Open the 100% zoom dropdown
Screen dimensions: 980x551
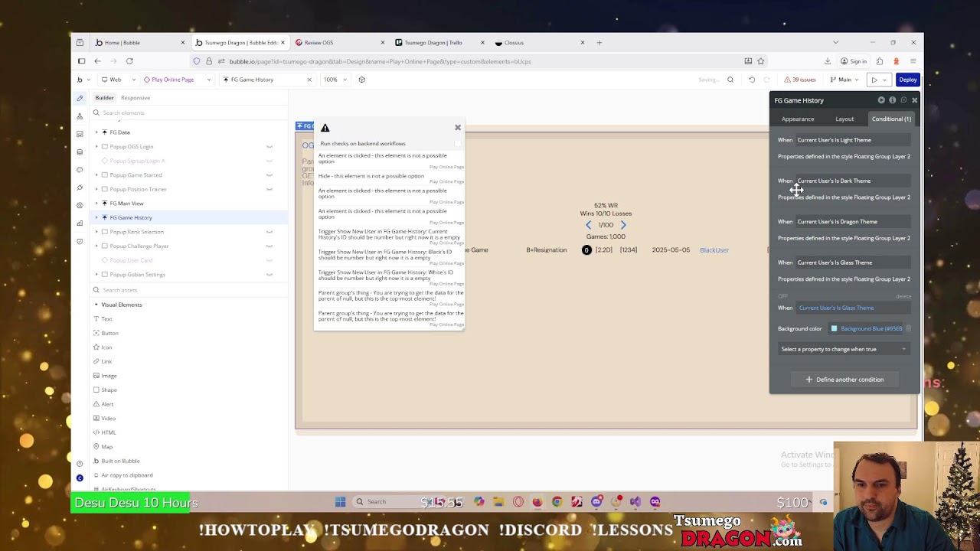point(334,80)
